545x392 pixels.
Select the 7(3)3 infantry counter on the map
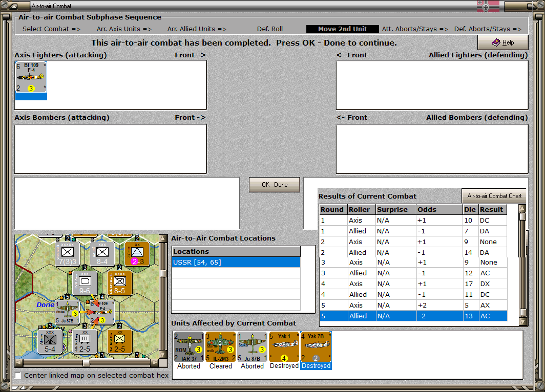click(x=68, y=254)
